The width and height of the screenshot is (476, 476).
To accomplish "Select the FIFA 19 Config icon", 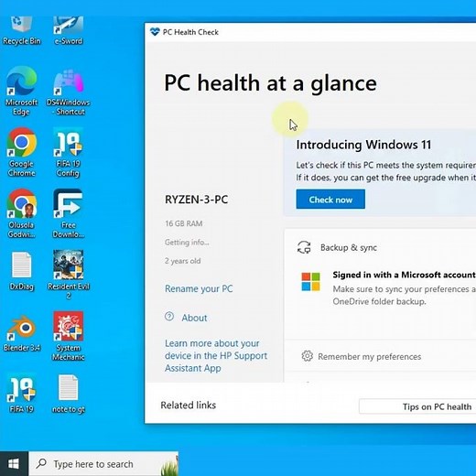I will [x=68, y=152].
